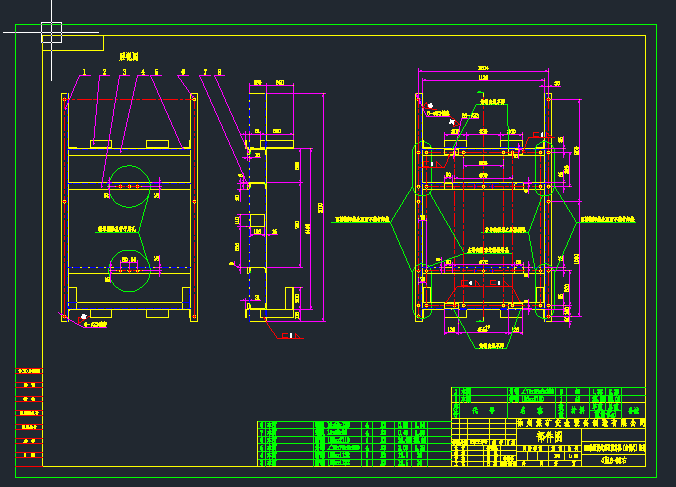Select callout number 5 above left view

[156, 72]
